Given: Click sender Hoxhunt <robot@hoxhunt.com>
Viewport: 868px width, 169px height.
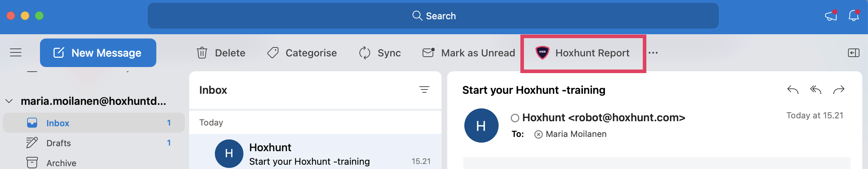Looking at the screenshot, I should pyautogui.click(x=604, y=117).
